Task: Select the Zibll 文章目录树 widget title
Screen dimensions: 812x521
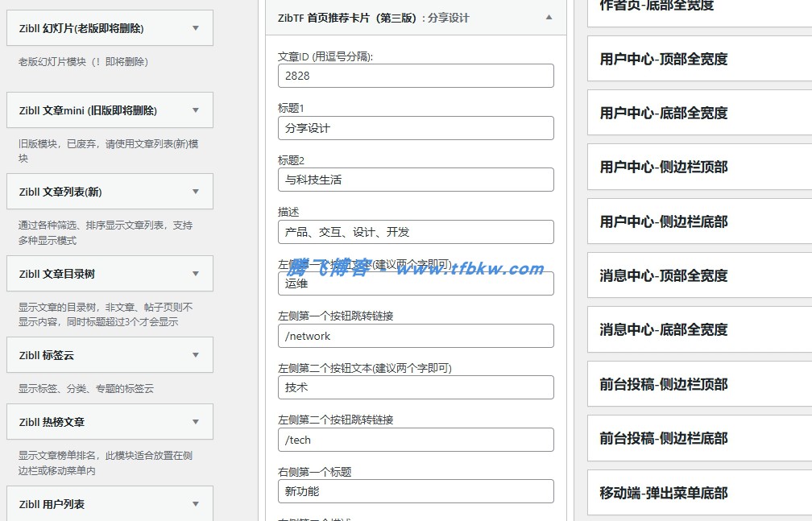Action: pos(57,274)
